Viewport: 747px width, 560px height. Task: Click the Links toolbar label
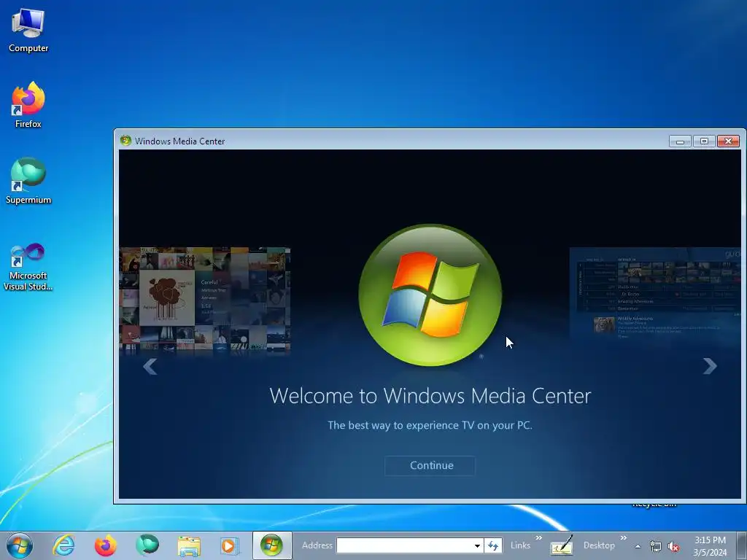point(520,545)
